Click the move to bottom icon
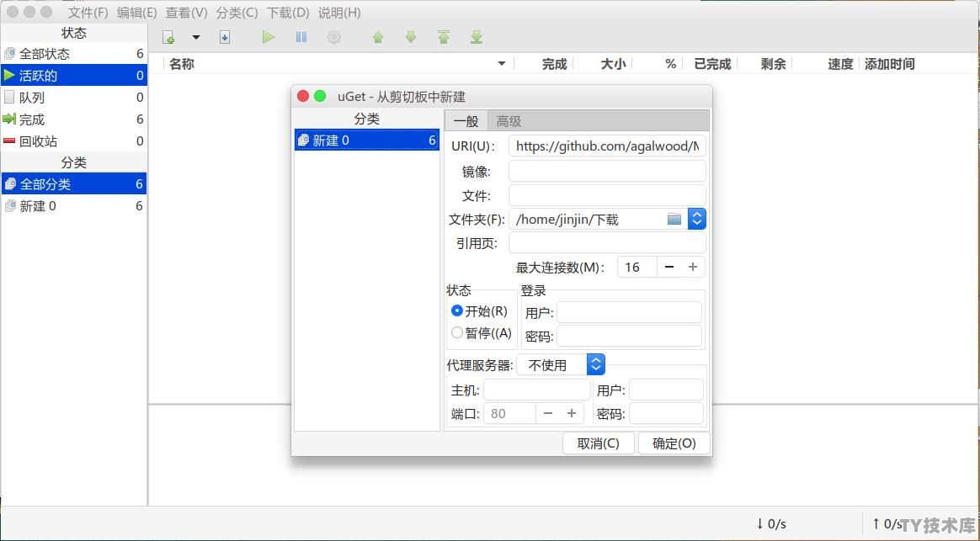 477,38
